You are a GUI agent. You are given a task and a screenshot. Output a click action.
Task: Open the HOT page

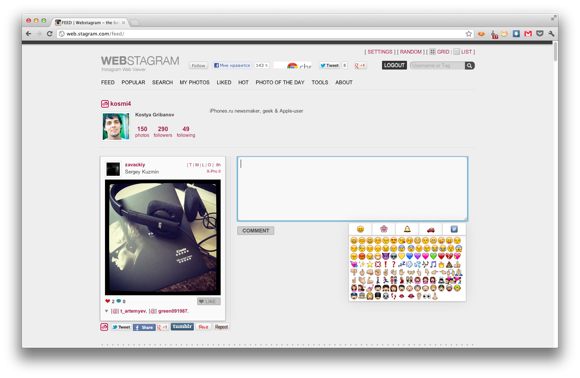(243, 82)
